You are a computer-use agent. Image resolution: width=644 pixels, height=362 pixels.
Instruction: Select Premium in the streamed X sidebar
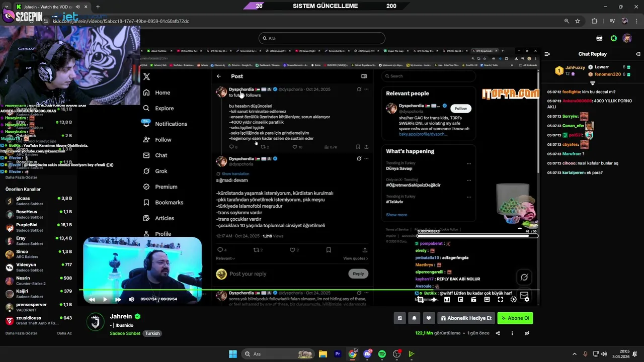coord(160,187)
